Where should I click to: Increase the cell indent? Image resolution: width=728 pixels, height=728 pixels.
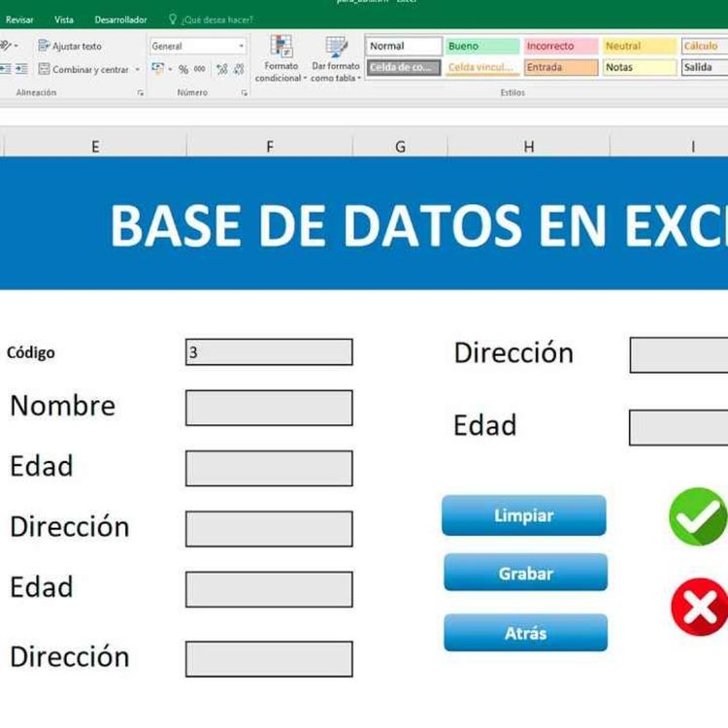[21, 69]
